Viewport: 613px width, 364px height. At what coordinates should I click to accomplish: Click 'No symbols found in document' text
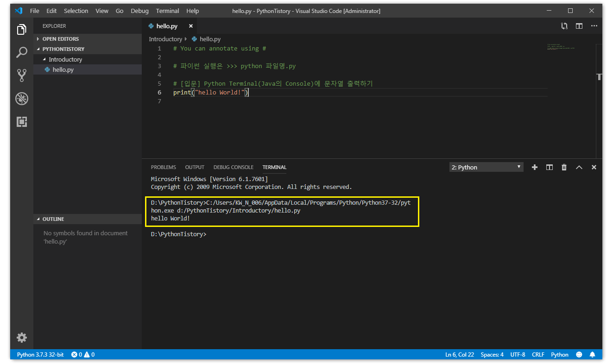[x=86, y=233]
